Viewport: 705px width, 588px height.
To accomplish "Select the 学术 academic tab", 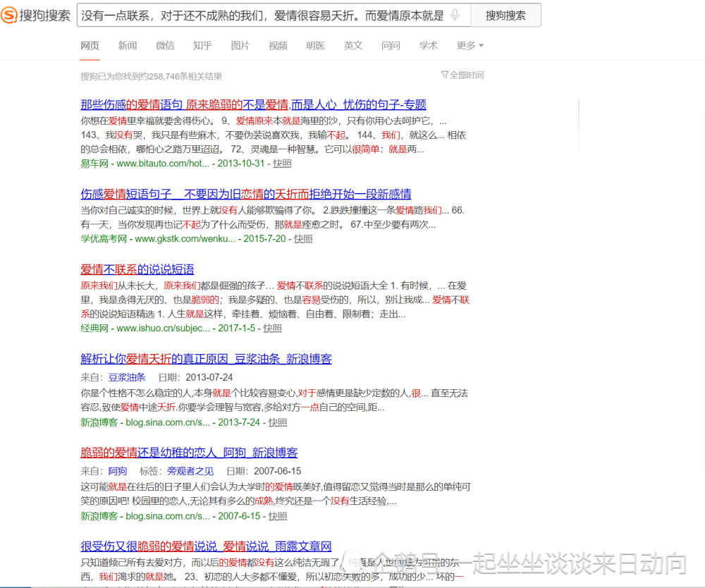I will click(x=429, y=45).
